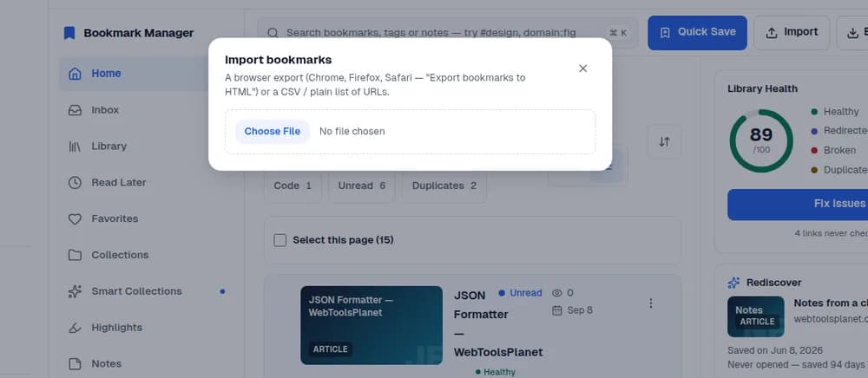Click Fix Issues button

(798, 205)
